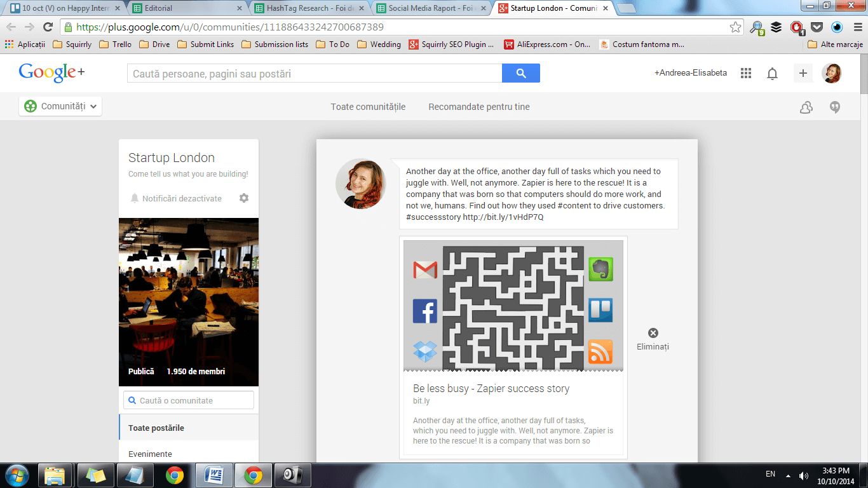
Task: Open the Aplicații apps shortcut
Action: (25, 44)
